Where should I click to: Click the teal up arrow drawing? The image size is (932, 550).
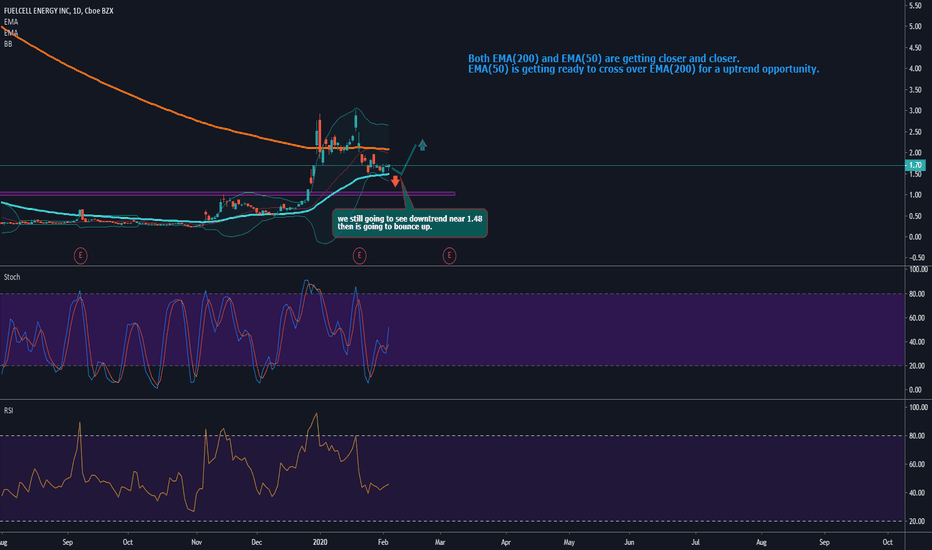tap(422, 144)
